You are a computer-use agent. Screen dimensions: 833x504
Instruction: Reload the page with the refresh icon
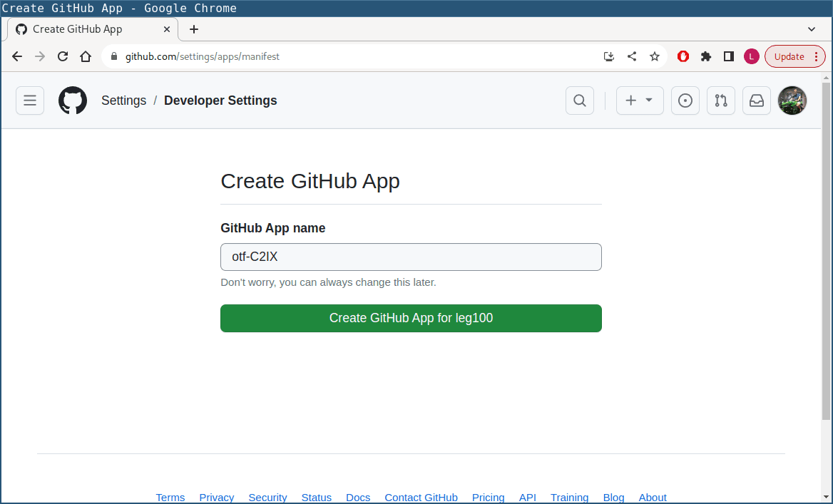pos(63,56)
